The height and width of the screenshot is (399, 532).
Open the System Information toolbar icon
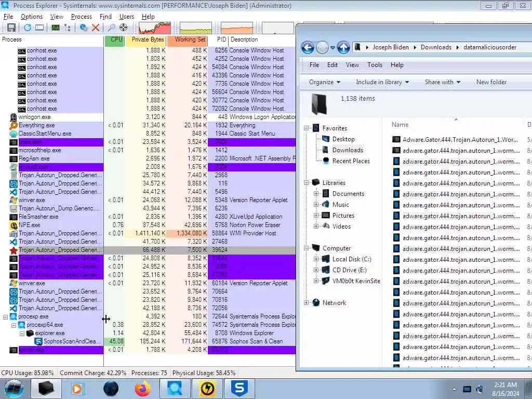click(x=56, y=28)
